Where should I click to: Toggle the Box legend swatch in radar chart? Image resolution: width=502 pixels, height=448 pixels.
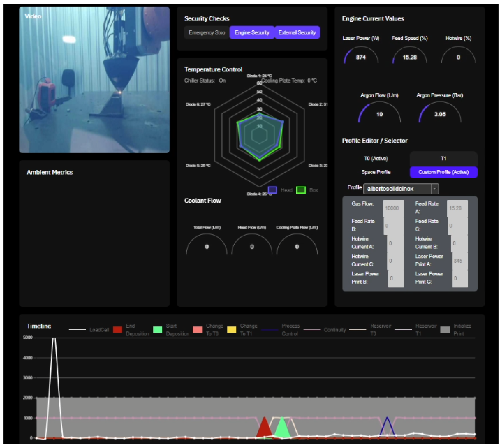click(301, 190)
